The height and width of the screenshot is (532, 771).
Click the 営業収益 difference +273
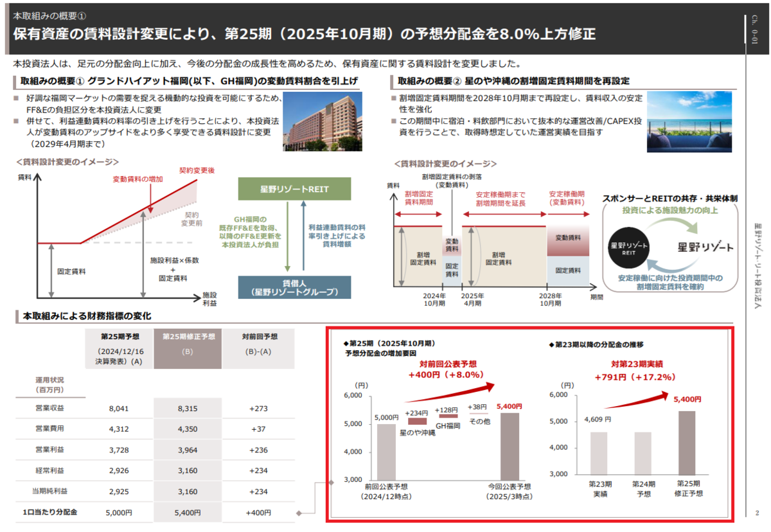tap(258, 409)
